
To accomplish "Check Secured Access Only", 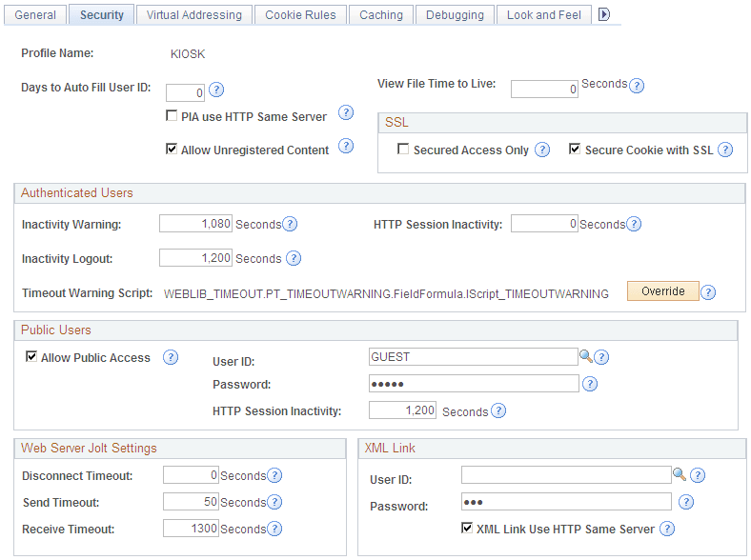I will pos(403,149).
